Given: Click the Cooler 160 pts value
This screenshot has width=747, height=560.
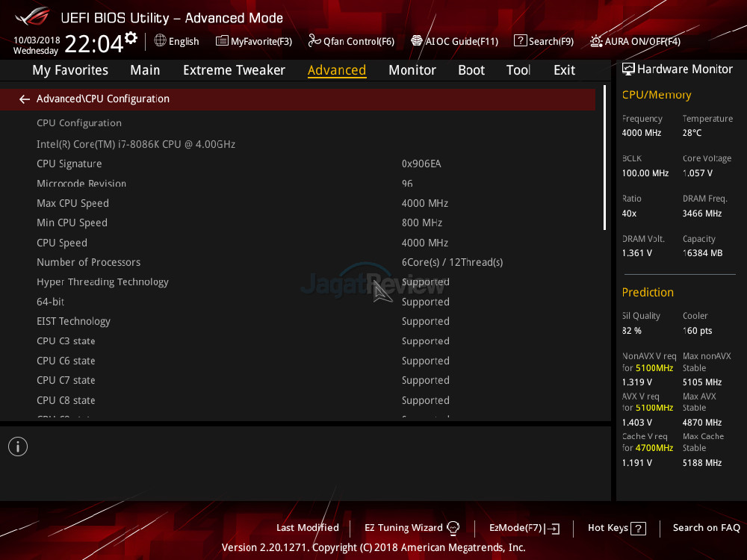Looking at the screenshot, I should tap(697, 331).
